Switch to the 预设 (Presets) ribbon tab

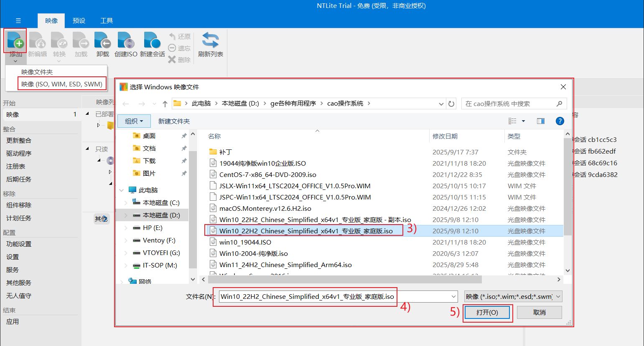click(x=79, y=20)
